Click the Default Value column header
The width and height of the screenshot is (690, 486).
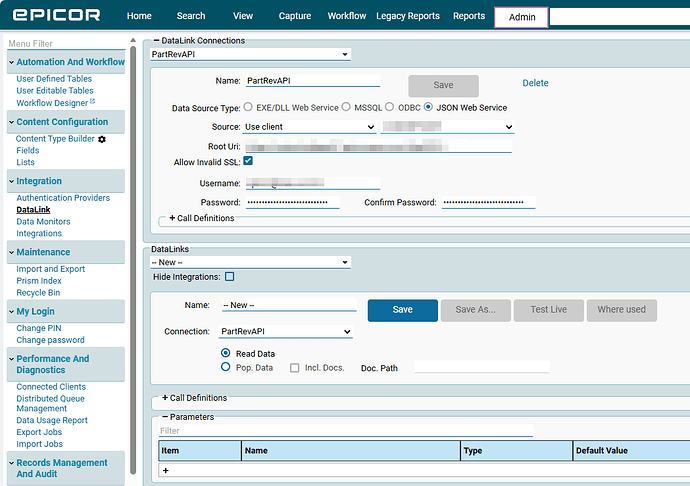[x=631, y=451]
